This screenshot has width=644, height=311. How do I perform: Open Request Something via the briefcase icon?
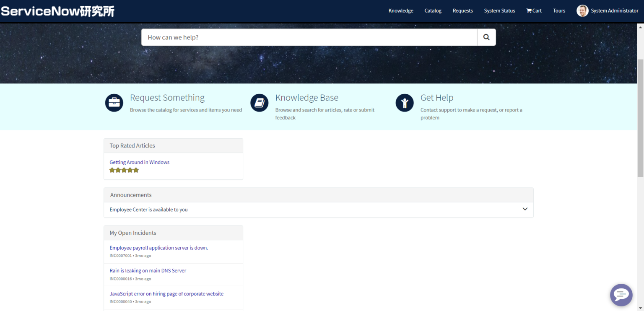[x=114, y=102]
